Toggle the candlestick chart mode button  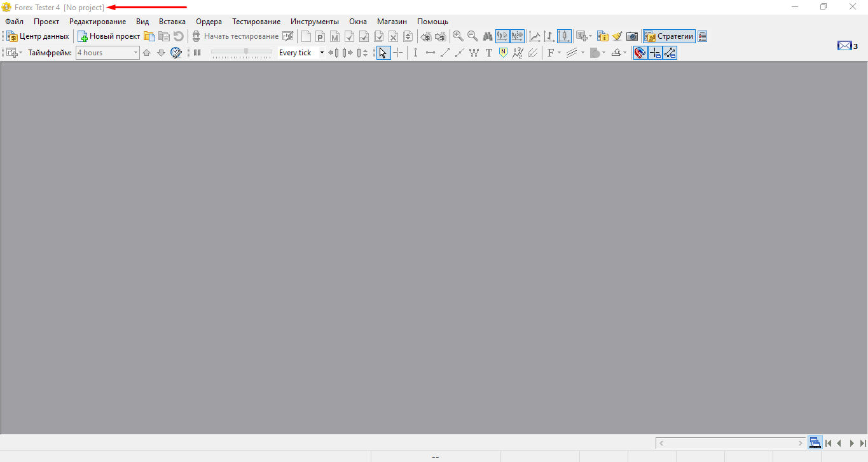[564, 36]
